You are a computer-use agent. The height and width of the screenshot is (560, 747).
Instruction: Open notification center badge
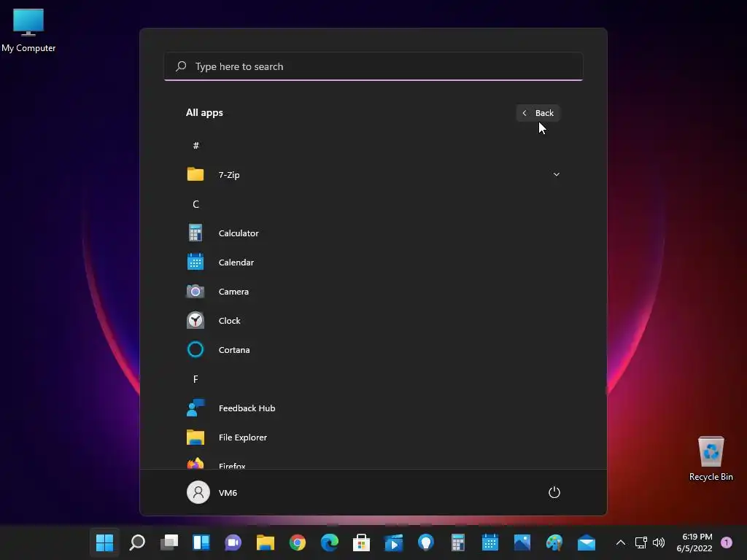727,542
